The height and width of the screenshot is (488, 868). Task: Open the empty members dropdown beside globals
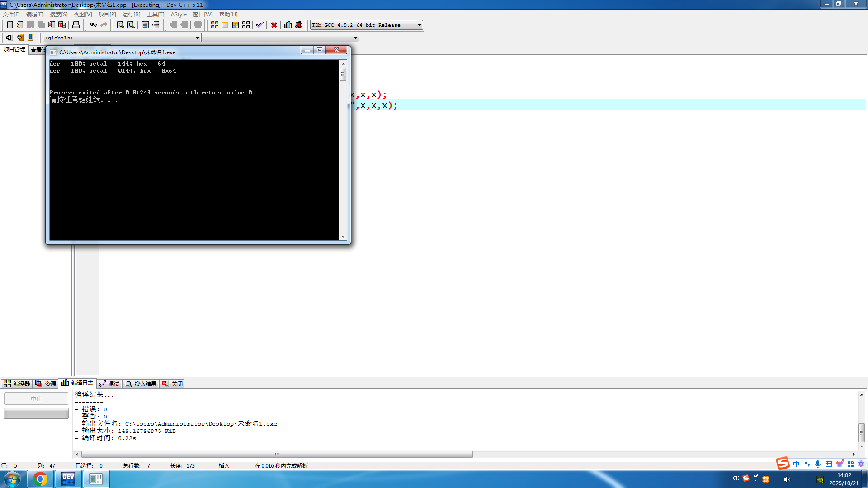[x=355, y=38]
